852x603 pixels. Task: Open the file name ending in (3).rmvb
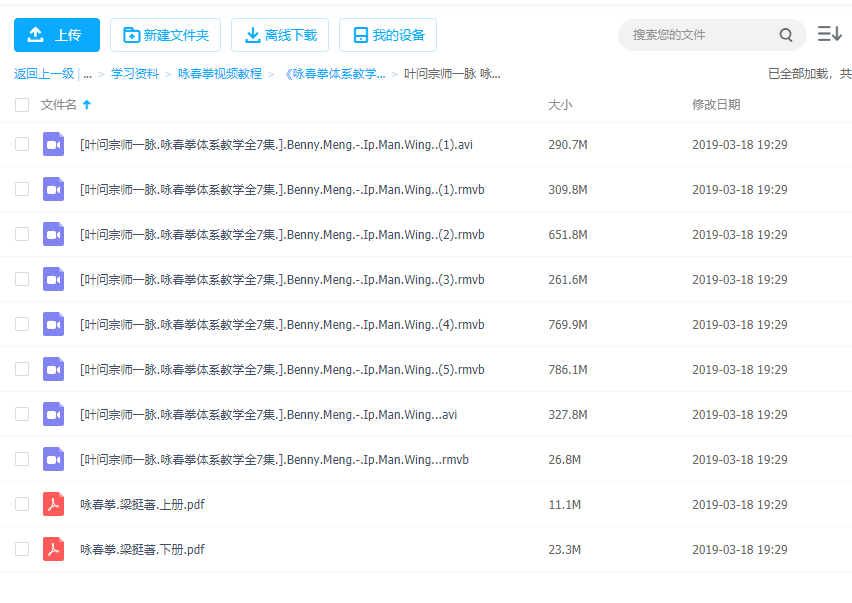[283, 280]
